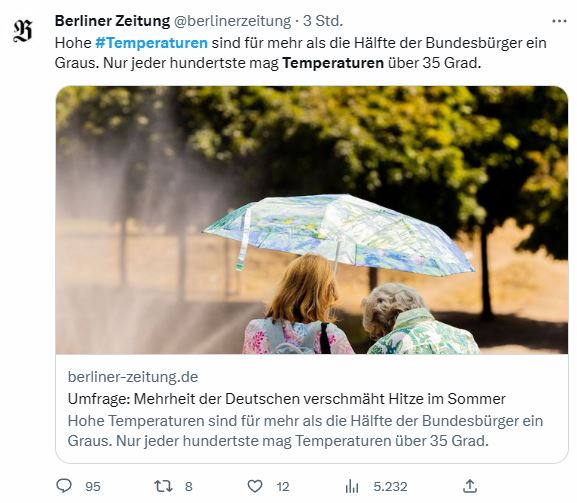The height and width of the screenshot is (503, 577).
Task: Open the #Temperaturen hashtag link
Action: 151,43
